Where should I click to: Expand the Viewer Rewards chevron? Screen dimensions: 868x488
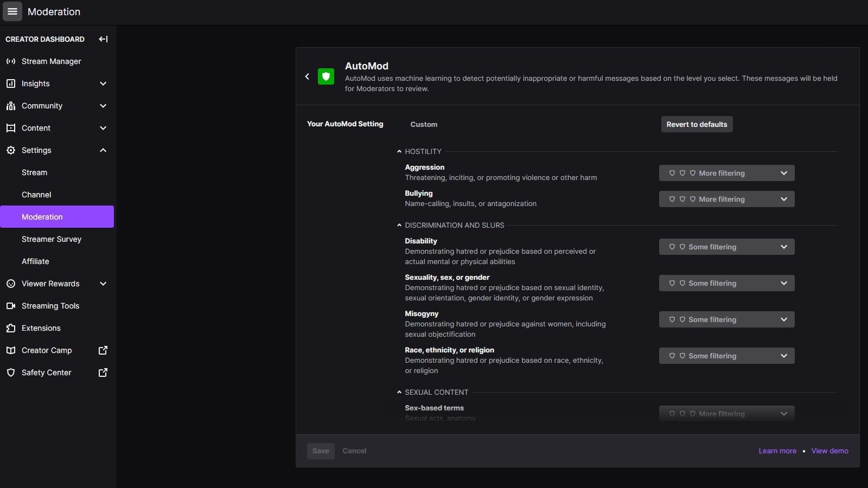click(103, 284)
